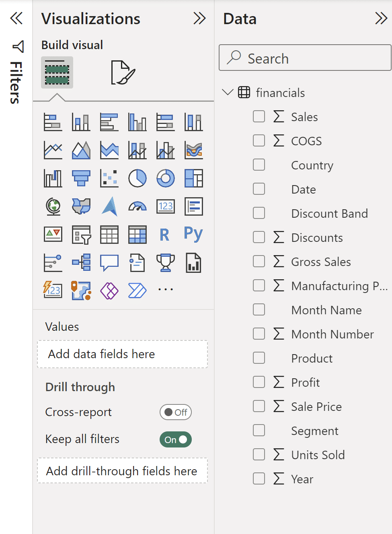Insert an R script visual

(x=165, y=235)
